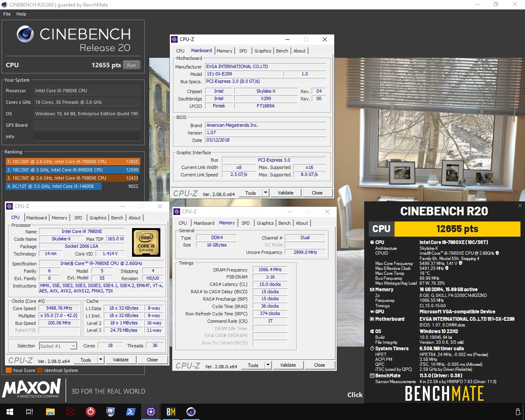
Task: Switch to SPD tab in Timings CPU-Z window
Action: pyautogui.click(x=246, y=223)
